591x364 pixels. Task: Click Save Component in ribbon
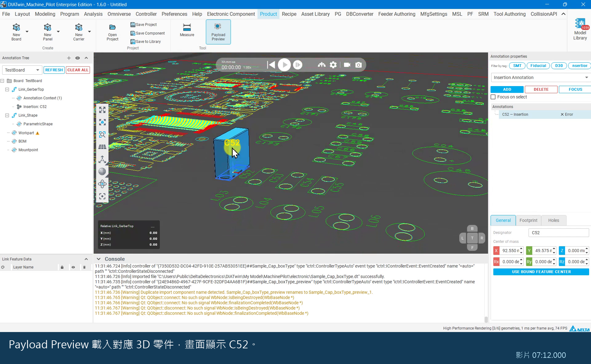[x=147, y=33]
